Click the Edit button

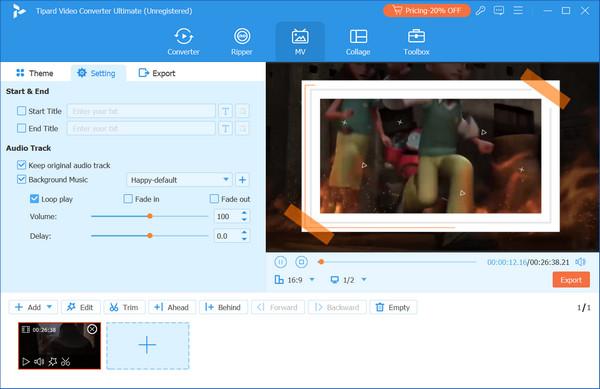[80, 307]
